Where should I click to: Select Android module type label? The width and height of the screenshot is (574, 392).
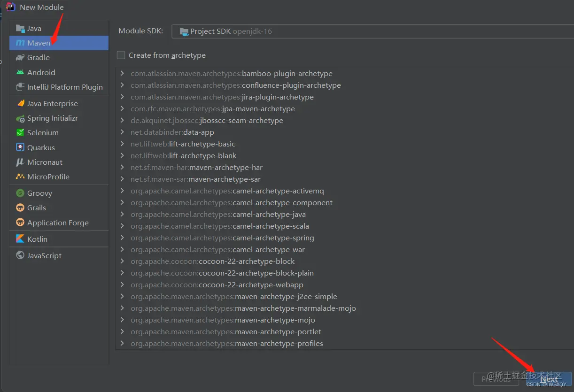click(x=41, y=72)
